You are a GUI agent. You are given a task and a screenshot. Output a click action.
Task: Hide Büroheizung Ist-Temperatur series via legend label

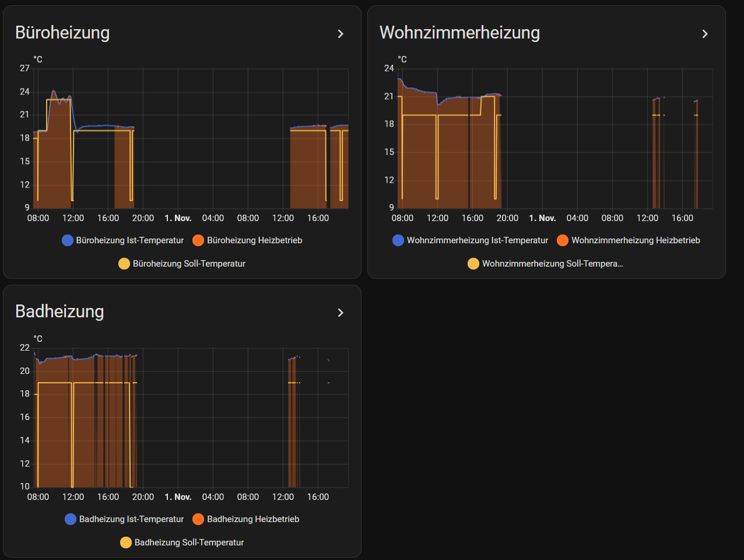(x=130, y=240)
